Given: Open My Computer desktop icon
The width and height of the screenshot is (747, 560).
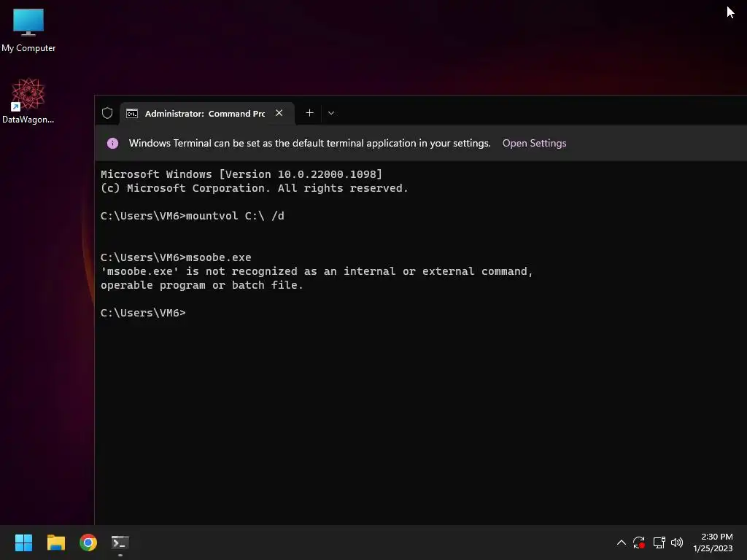Looking at the screenshot, I should [28, 30].
